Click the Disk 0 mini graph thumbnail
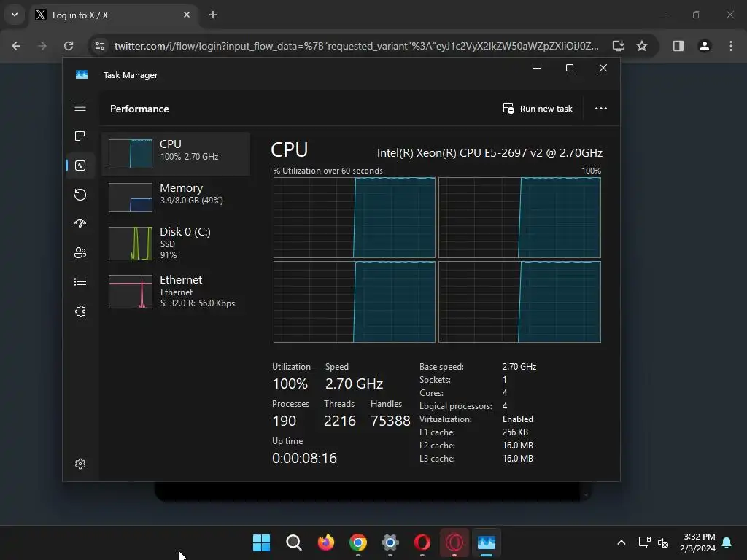The image size is (747, 560). pyautogui.click(x=131, y=244)
